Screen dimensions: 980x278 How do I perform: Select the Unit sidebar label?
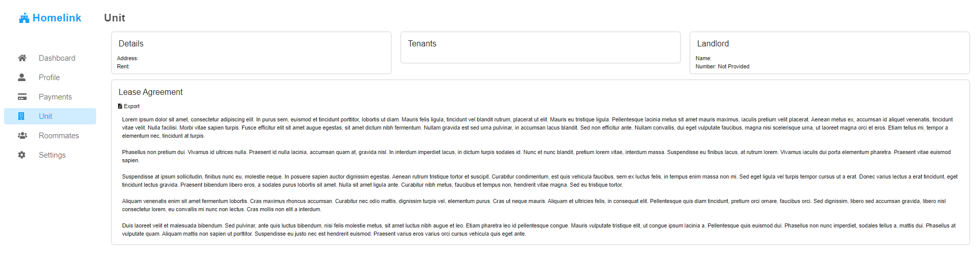click(x=45, y=116)
